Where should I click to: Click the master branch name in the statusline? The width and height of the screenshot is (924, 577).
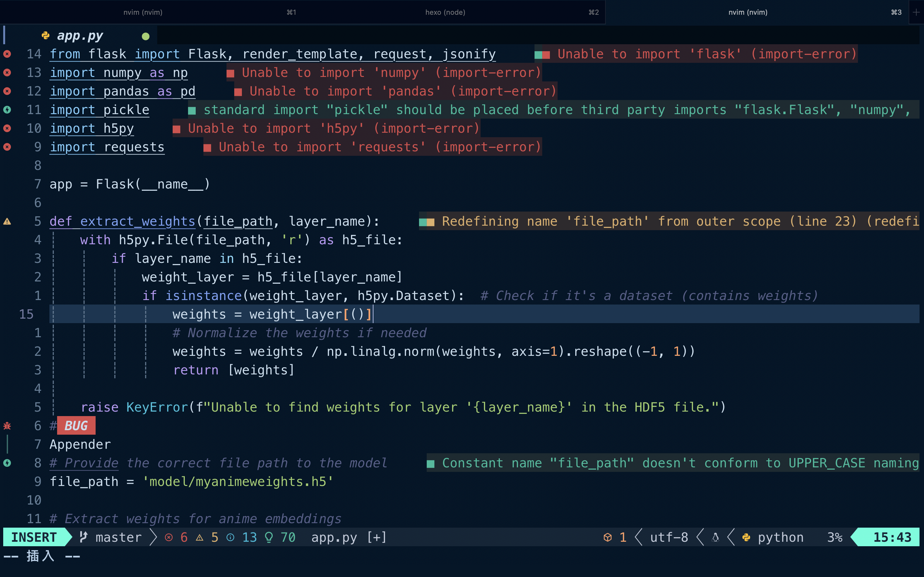118,537
